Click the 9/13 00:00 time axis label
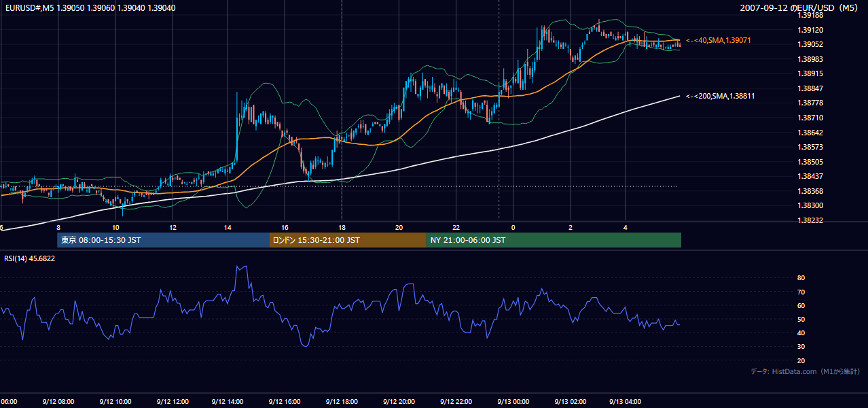The height and width of the screenshot is (408, 868). [x=513, y=402]
